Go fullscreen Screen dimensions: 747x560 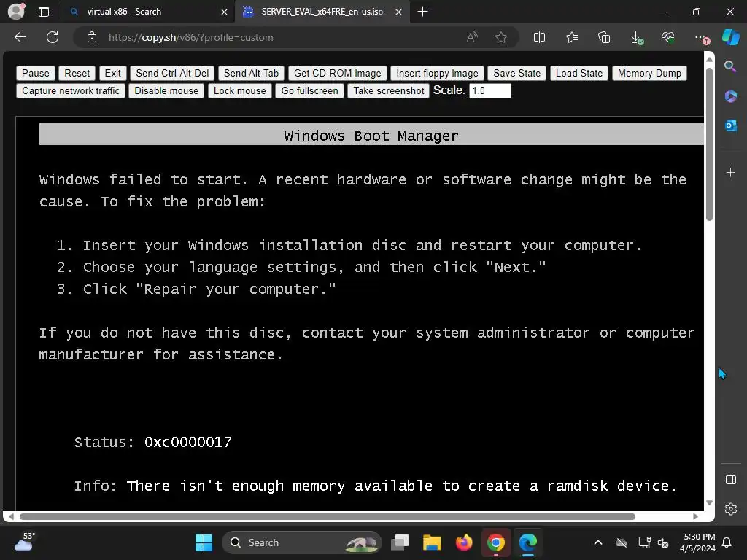[309, 90]
